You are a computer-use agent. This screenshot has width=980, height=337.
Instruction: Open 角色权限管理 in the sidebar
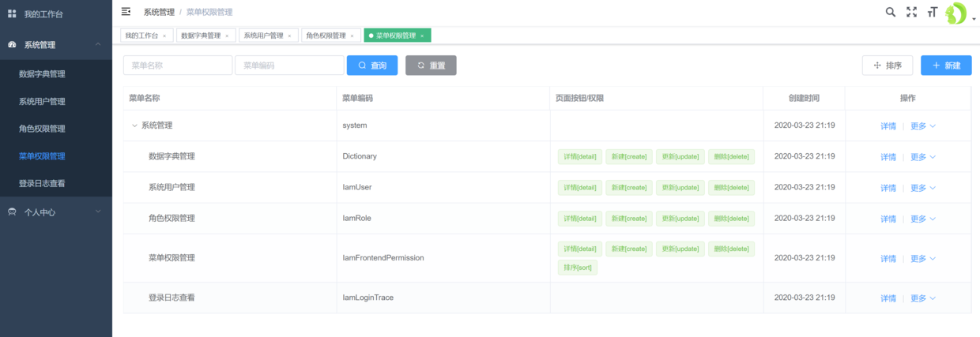click(56, 129)
